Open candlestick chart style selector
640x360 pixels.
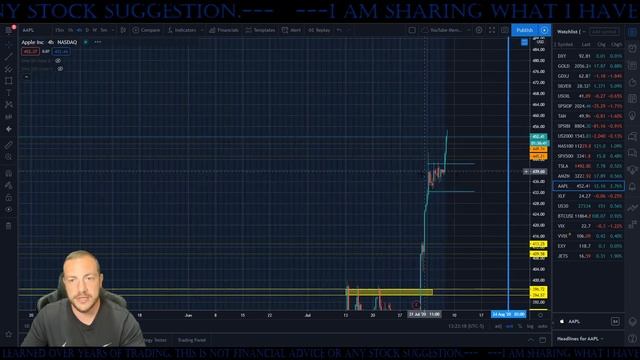123,30
